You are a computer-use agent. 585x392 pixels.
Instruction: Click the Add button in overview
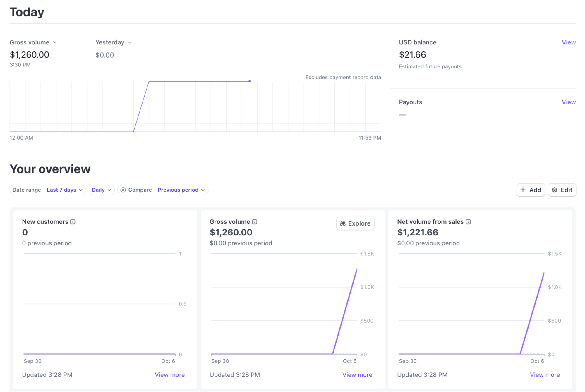pos(530,190)
